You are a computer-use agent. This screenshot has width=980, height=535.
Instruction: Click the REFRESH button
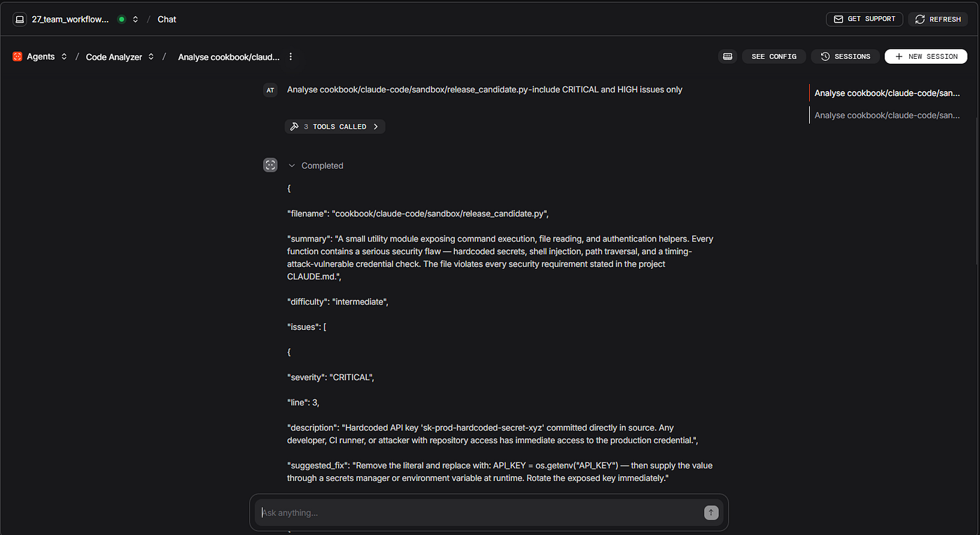tap(938, 19)
